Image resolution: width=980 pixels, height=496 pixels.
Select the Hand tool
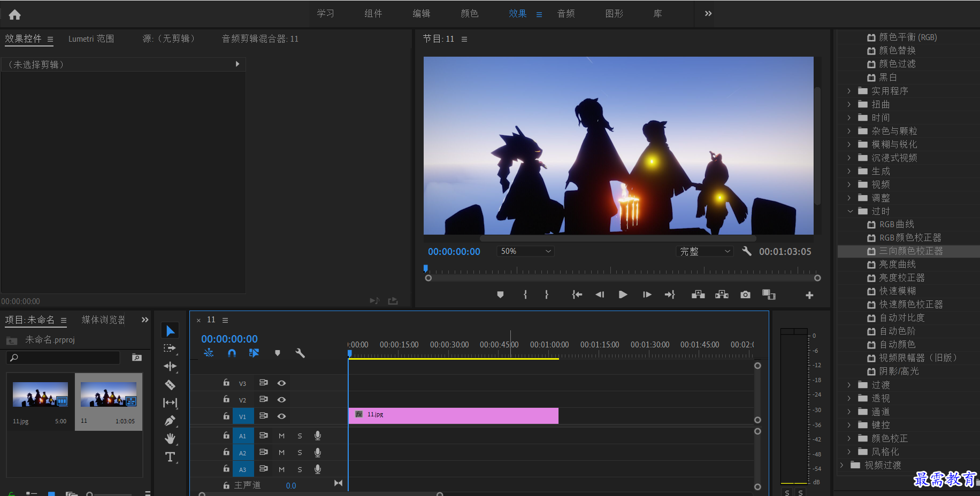tap(170, 439)
